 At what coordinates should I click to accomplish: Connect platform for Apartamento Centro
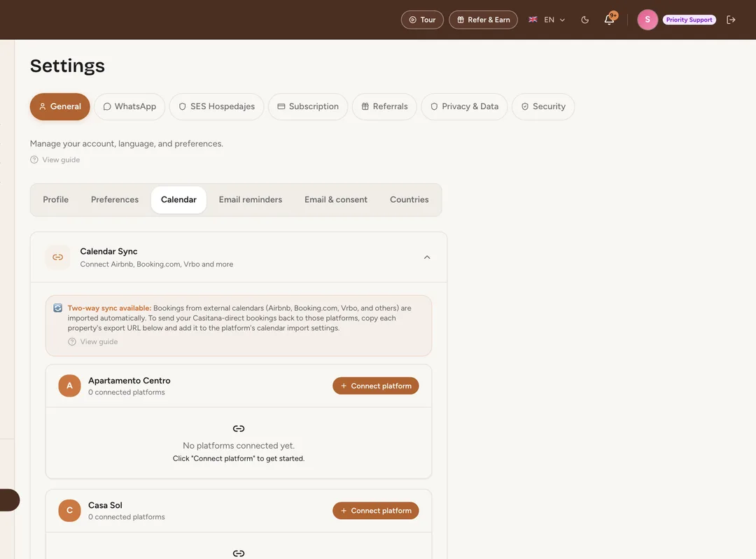[x=376, y=386]
